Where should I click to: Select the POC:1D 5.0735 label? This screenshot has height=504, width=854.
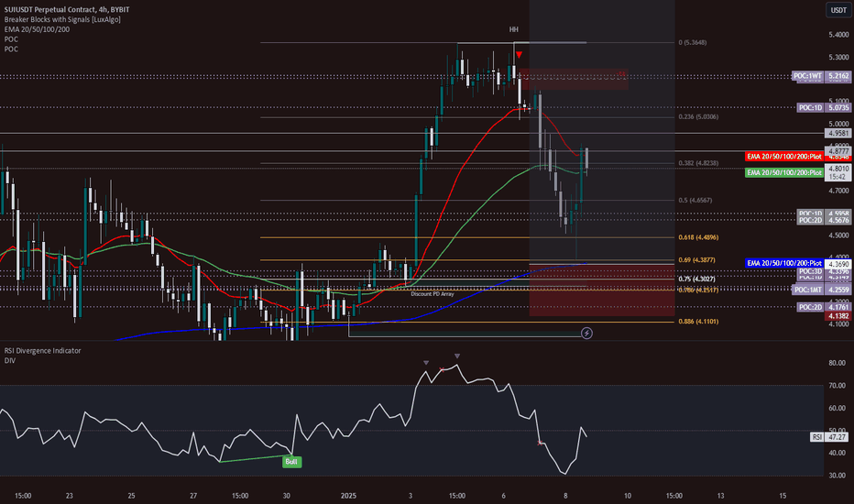point(824,108)
